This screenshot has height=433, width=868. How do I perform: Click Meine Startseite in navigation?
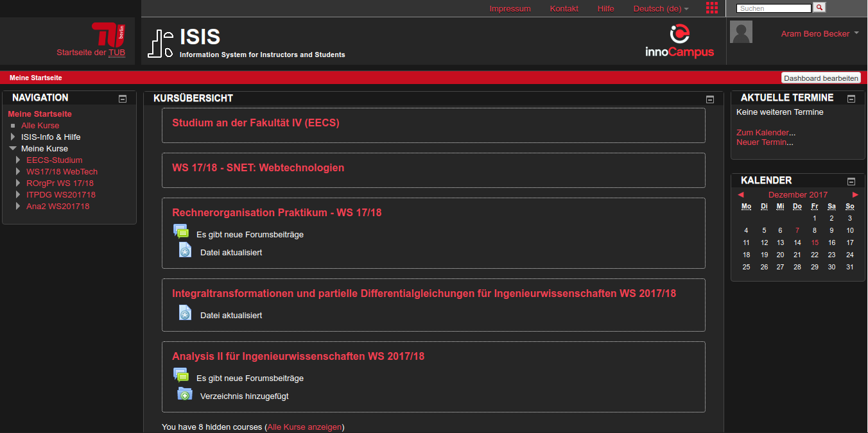(x=40, y=114)
